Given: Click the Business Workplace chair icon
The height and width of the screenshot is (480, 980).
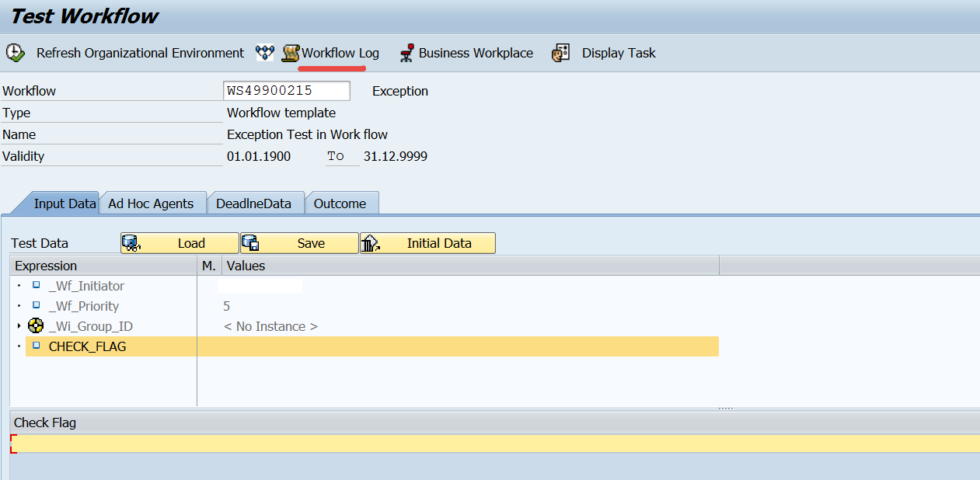Looking at the screenshot, I should click(x=406, y=54).
